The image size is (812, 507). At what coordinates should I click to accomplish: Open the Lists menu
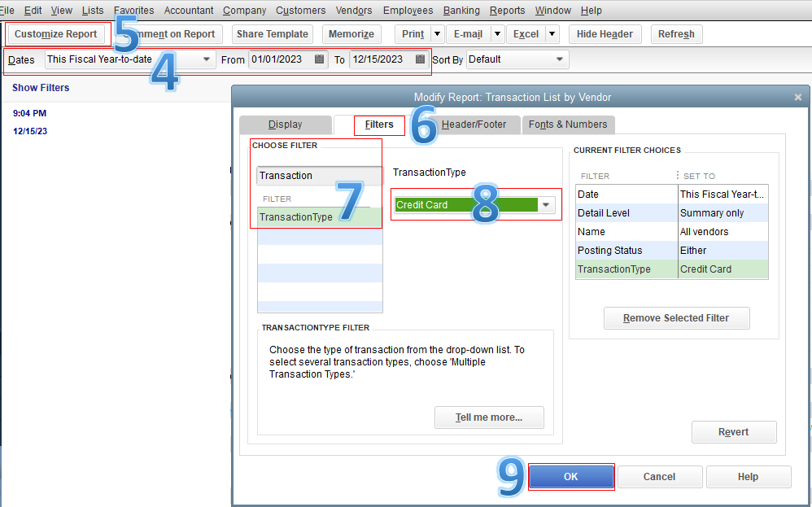point(92,11)
